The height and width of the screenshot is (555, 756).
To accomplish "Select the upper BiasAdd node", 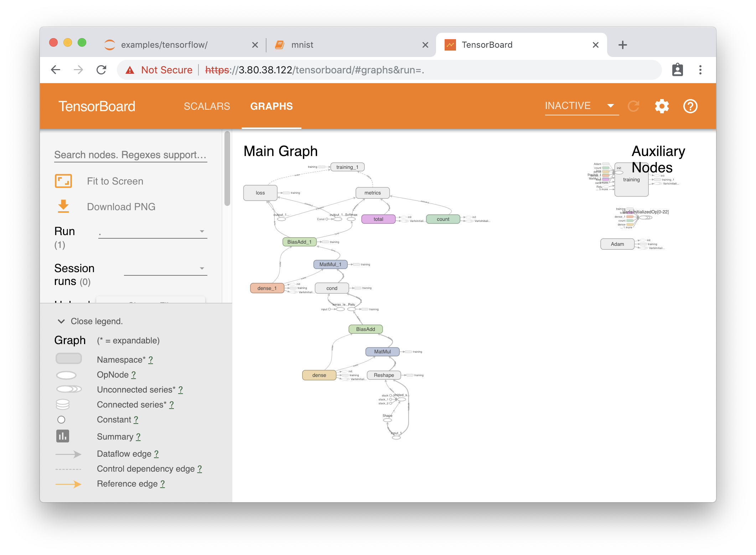I will (299, 242).
